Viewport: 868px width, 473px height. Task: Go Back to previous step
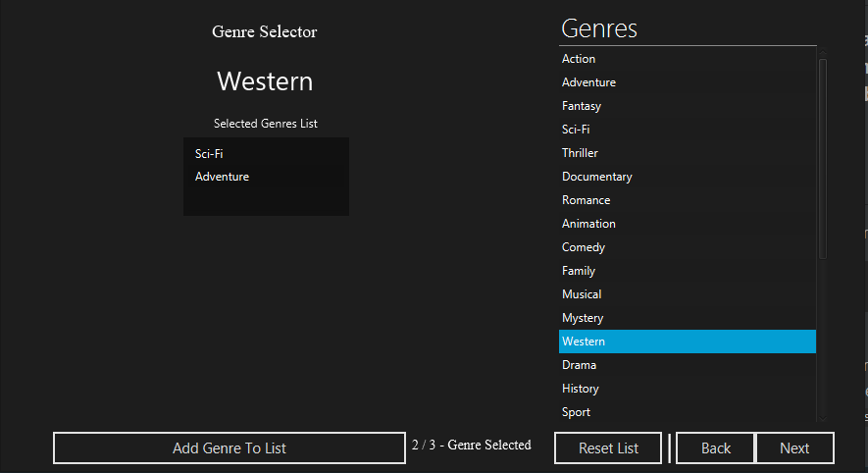coord(715,448)
